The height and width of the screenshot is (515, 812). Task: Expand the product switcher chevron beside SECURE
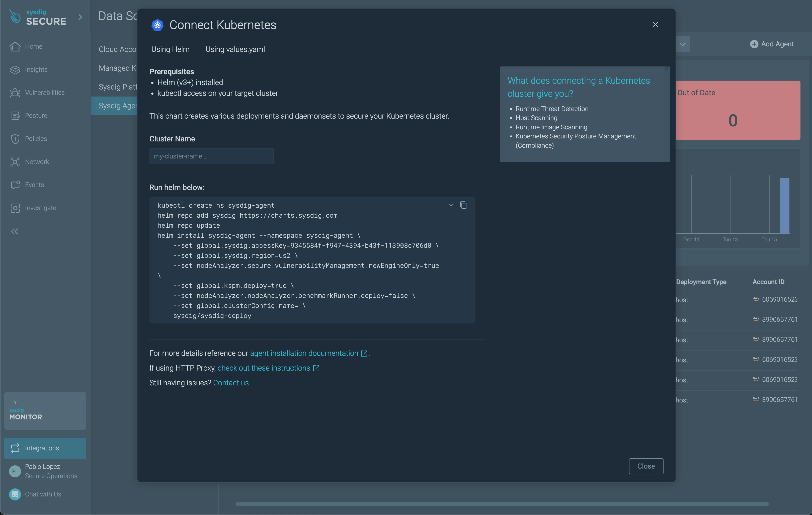tap(80, 17)
